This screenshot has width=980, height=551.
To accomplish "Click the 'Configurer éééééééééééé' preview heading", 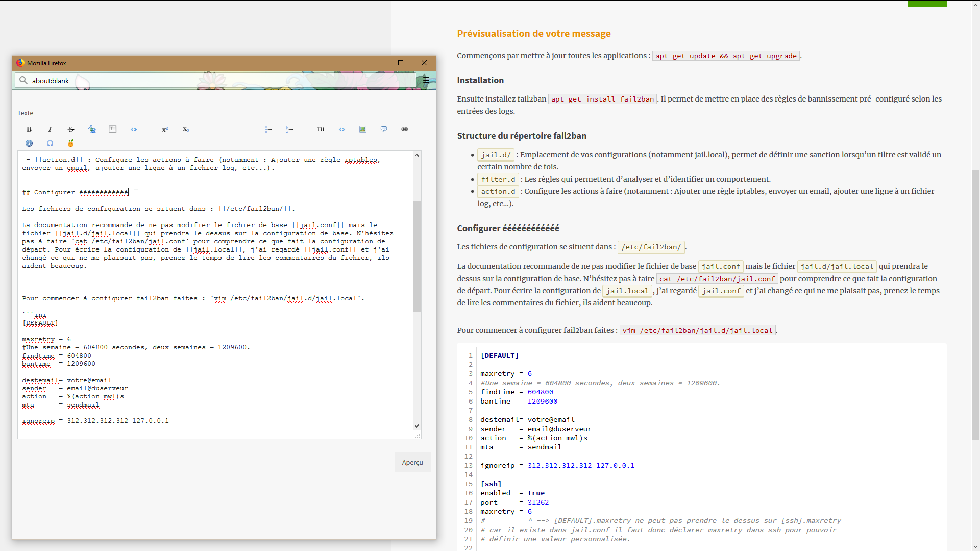I will [x=508, y=228].
